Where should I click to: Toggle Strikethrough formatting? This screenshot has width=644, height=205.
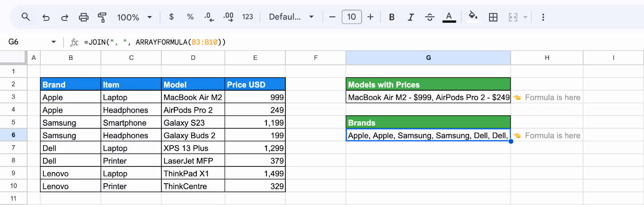pos(429,17)
